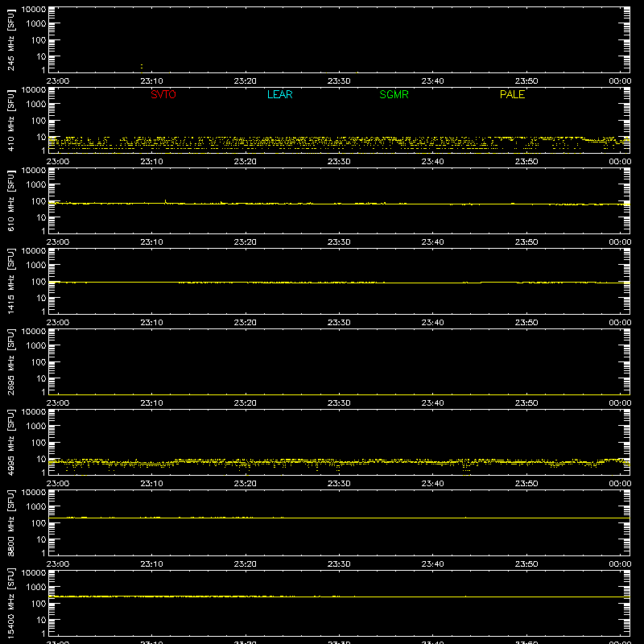Click the 23:30 tick under the 8800 MHz plot

pos(339,564)
